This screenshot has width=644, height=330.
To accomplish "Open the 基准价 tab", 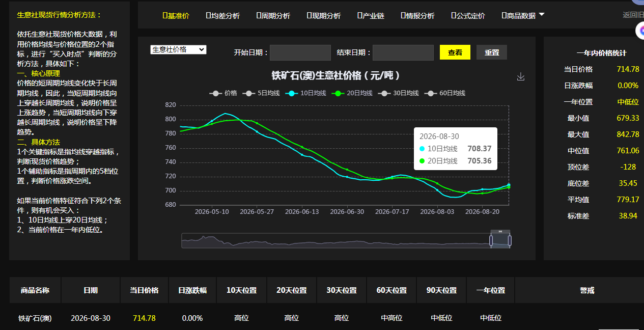I will (176, 16).
